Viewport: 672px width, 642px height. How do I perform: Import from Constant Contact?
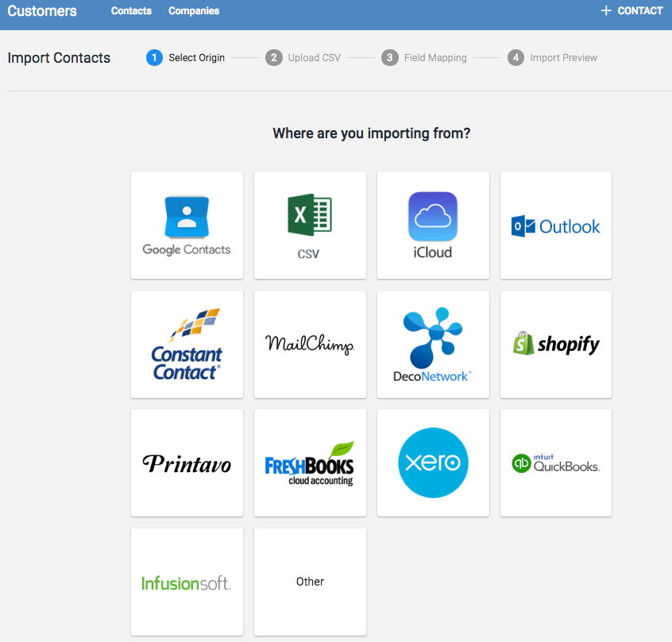(x=187, y=344)
